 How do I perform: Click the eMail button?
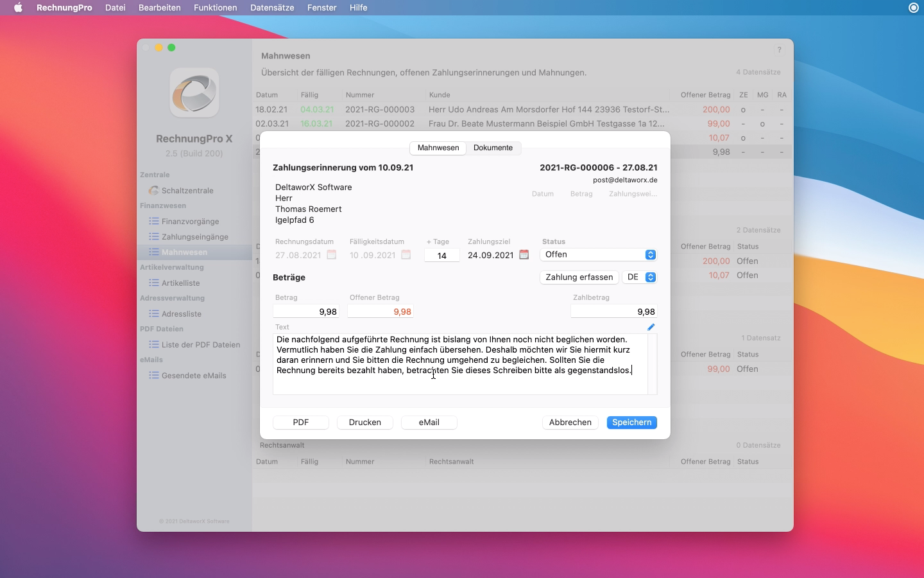(429, 423)
